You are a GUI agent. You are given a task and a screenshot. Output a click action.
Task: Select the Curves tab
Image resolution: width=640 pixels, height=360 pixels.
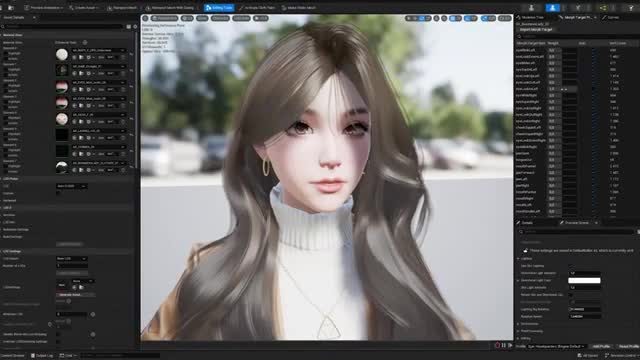point(611,18)
